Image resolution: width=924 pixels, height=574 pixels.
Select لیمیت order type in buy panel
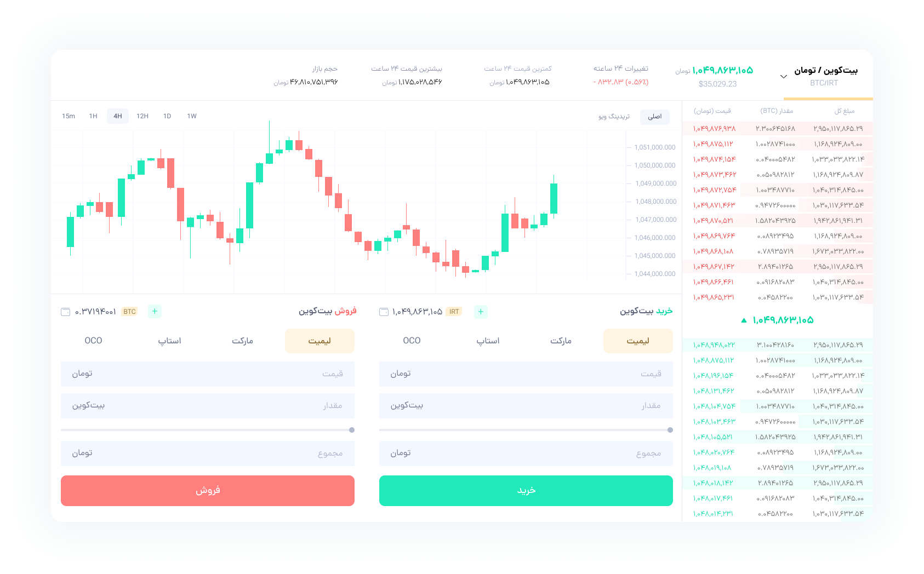pyautogui.click(x=638, y=341)
